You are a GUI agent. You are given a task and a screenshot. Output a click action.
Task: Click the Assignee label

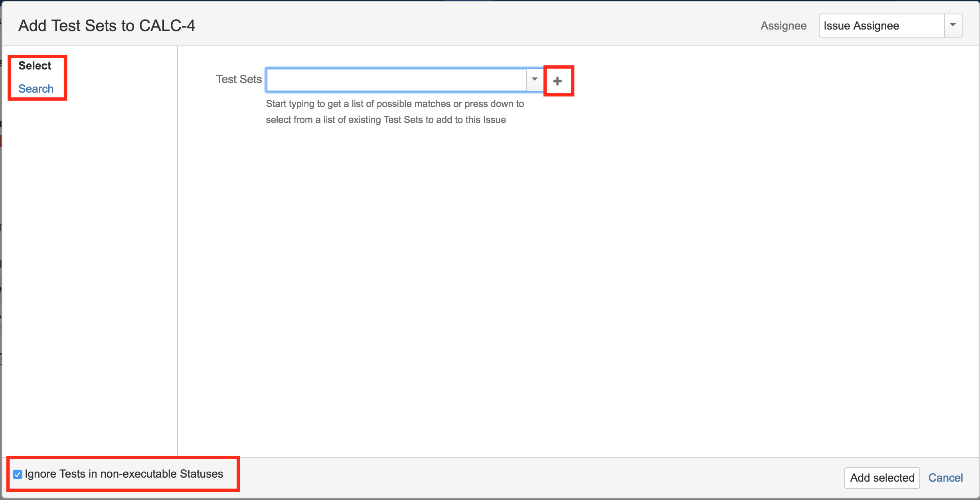783,26
